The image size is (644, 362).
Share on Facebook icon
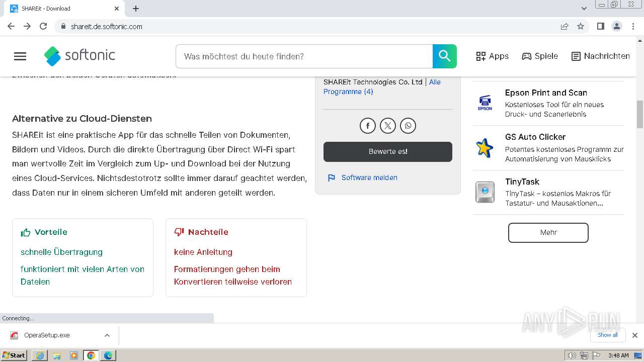coord(368,126)
